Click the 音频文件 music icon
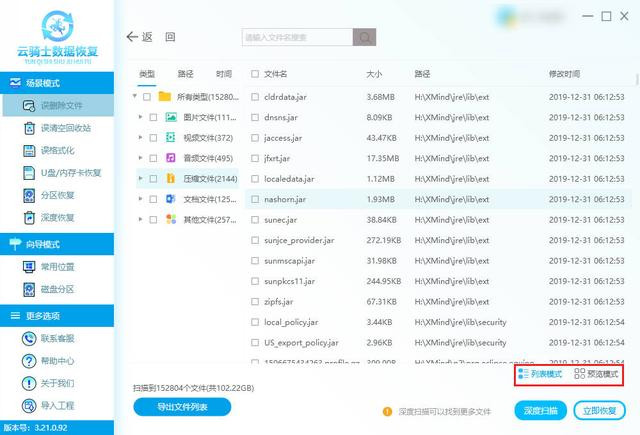This screenshot has height=435, width=640. click(x=171, y=158)
